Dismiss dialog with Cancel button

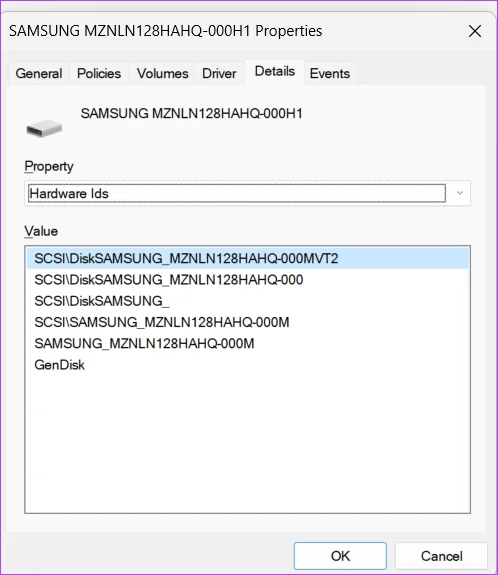point(441,556)
